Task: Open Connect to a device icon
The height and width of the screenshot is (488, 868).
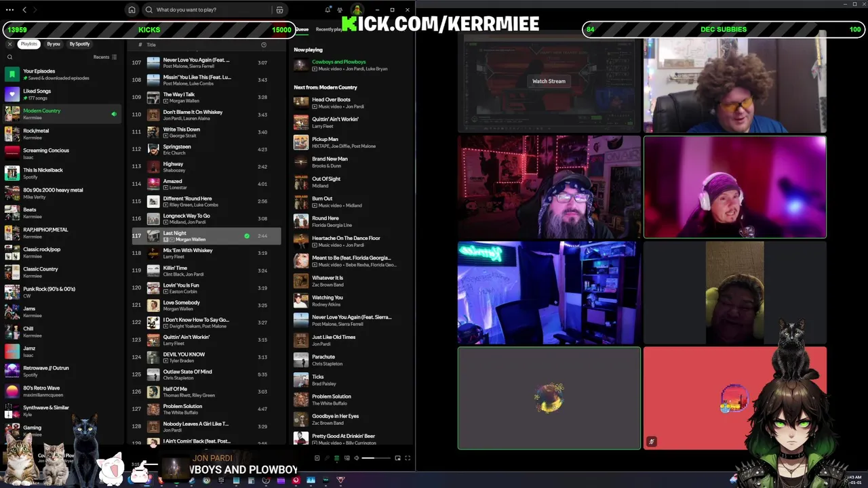Action: [x=347, y=458]
